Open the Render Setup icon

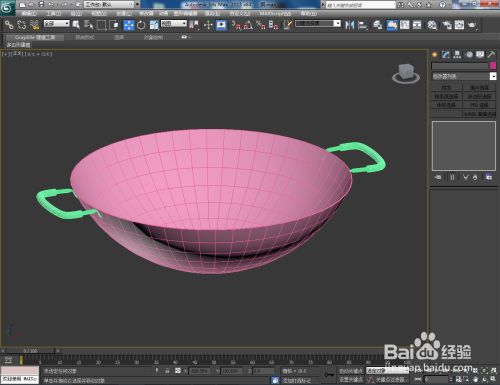point(447,25)
